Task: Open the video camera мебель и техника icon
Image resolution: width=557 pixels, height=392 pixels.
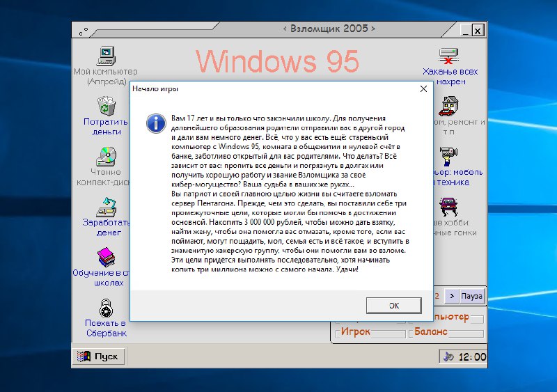Action: [x=448, y=157]
